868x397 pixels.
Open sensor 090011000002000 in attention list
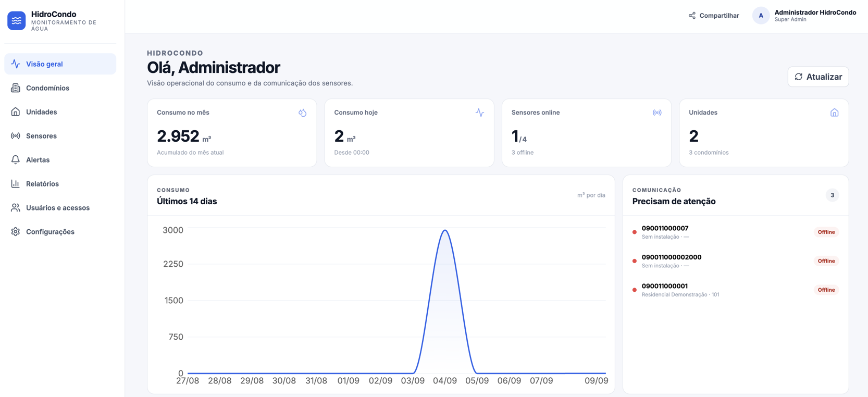pos(736,261)
